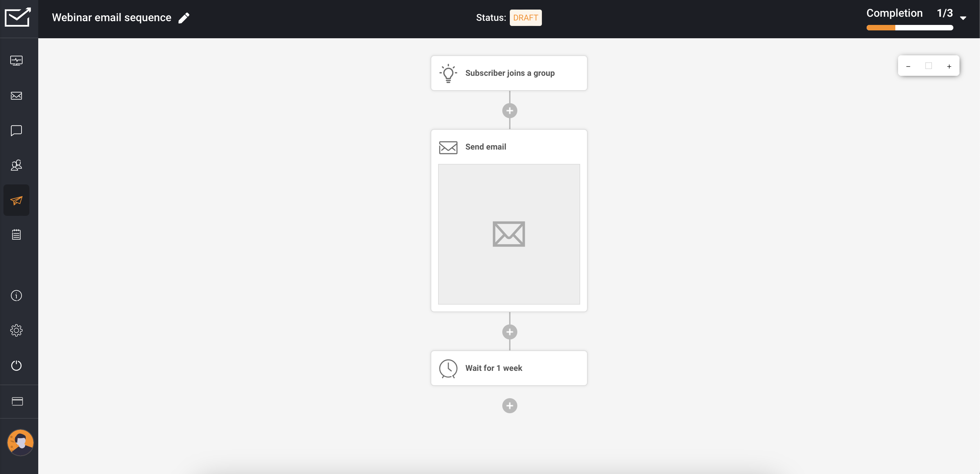Click the settings gear sidebar icon
Screen dimensions: 980x474
17,330
